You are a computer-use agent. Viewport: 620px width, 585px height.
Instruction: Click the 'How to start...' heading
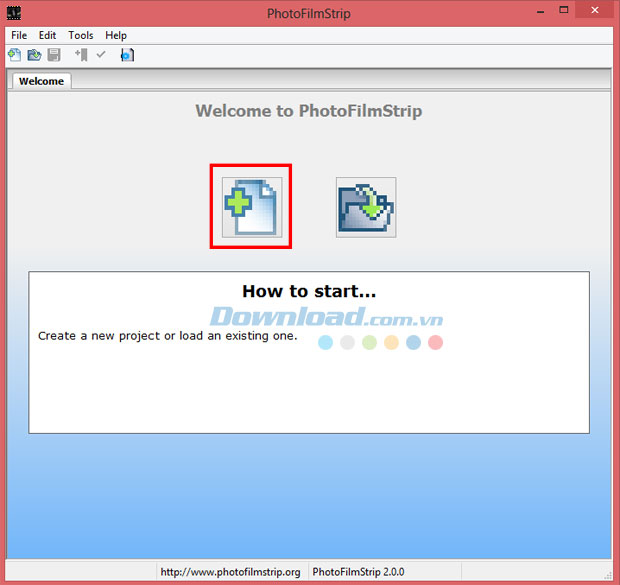point(309,292)
